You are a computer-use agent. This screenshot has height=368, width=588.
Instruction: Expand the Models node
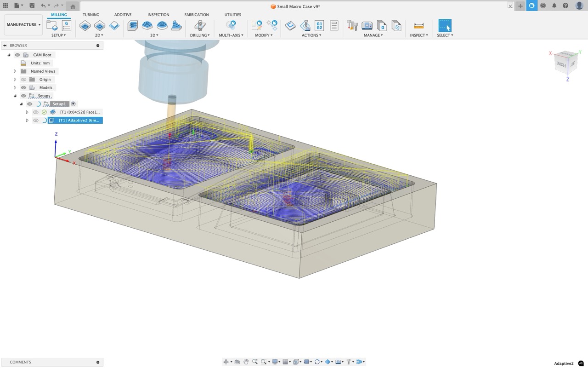click(x=15, y=87)
